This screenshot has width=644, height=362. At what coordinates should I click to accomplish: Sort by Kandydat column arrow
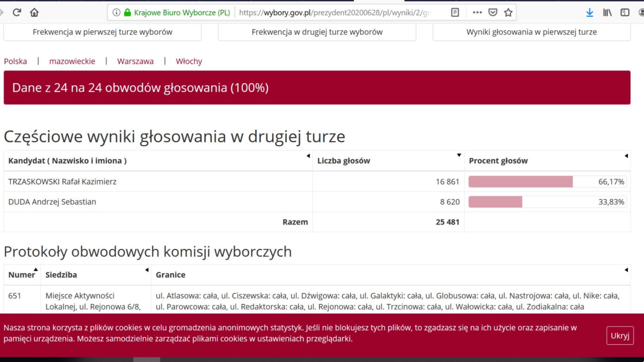pyautogui.click(x=308, y=156)
